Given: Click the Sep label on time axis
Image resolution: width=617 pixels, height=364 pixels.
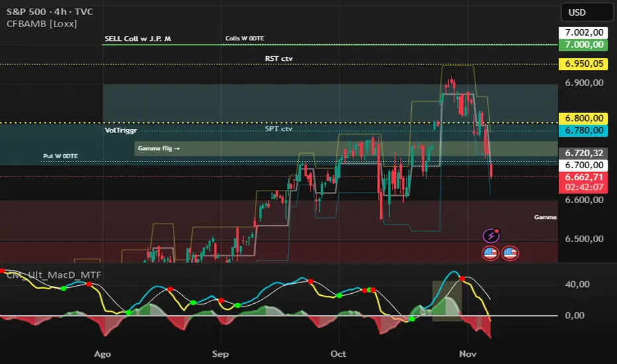Looking at the screenshot, I should [220, 354].
